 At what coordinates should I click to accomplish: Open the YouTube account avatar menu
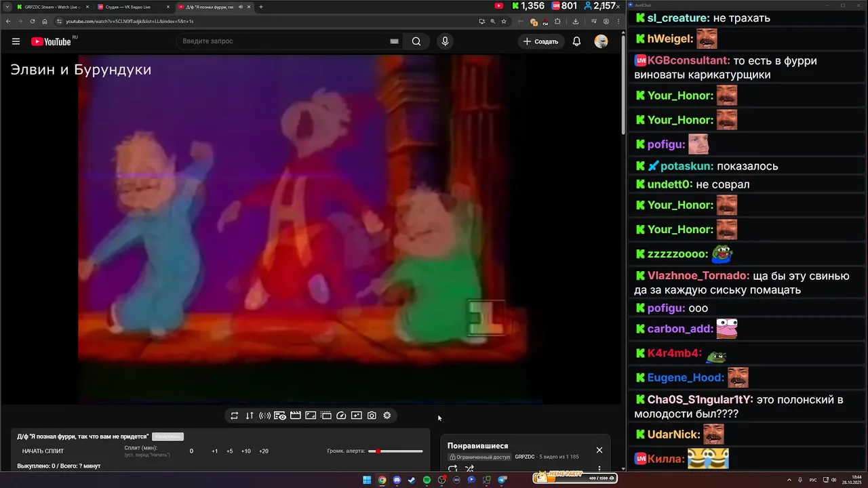[601, 41]
